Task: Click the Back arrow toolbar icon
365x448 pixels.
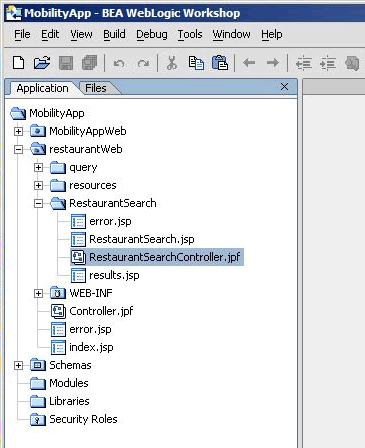Action: tap(249, 62)
